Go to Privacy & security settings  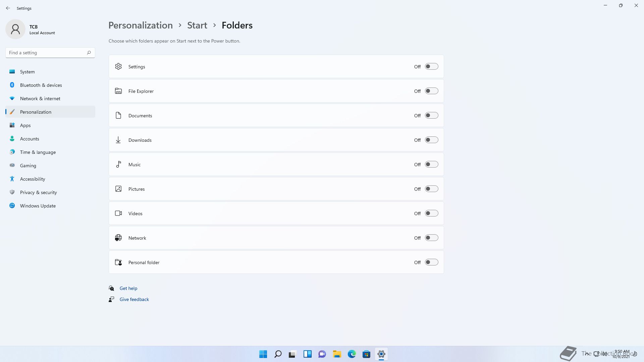click(38, 192)
